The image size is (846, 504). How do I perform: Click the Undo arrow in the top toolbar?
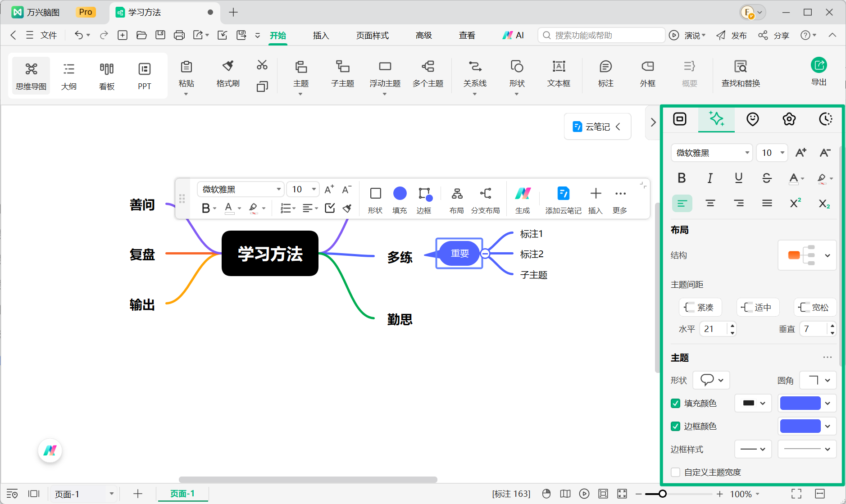pos(78,35)
